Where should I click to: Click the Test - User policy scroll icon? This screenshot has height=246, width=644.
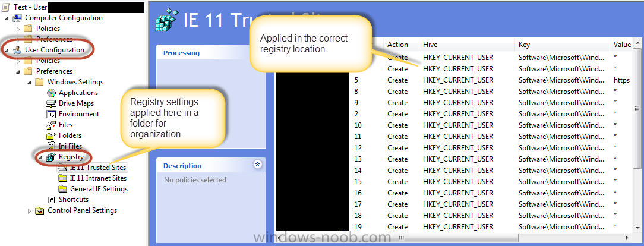[6, 7]
